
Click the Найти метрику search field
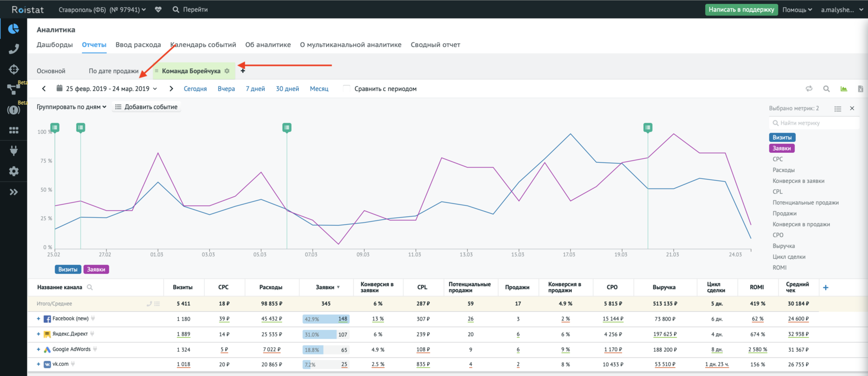(x=814, y=123)
